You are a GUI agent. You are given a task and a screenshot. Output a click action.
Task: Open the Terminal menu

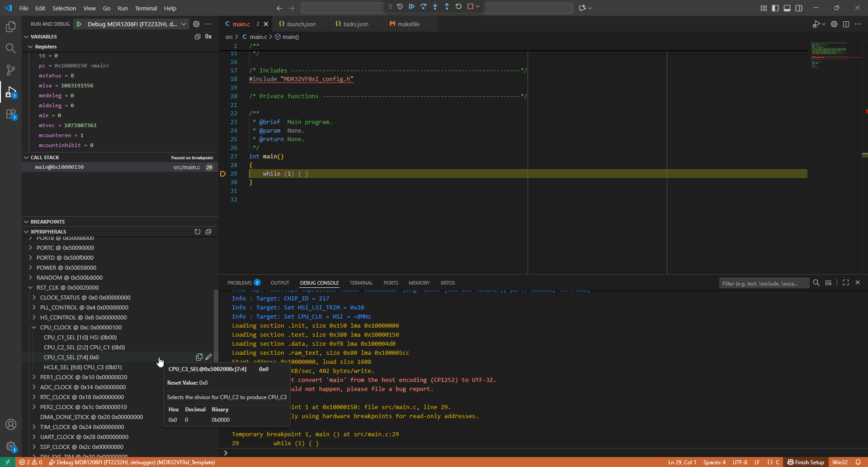[x=146, y=8]
